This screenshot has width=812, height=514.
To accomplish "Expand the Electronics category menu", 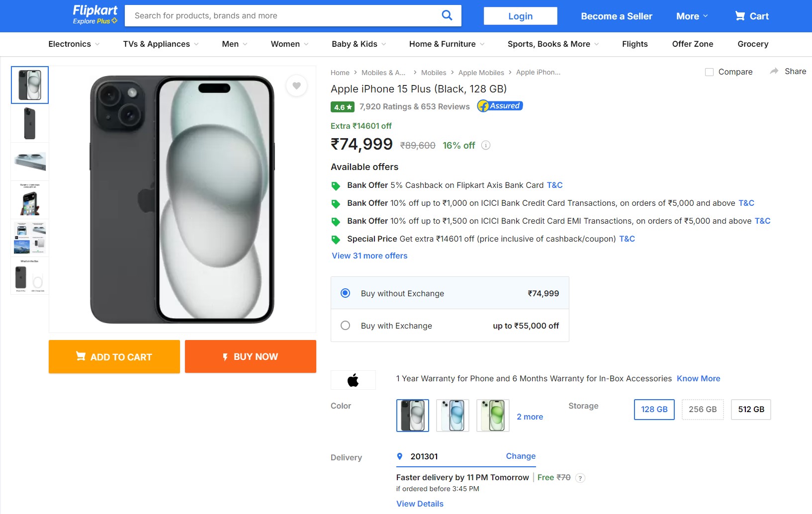I will point(74,44).
